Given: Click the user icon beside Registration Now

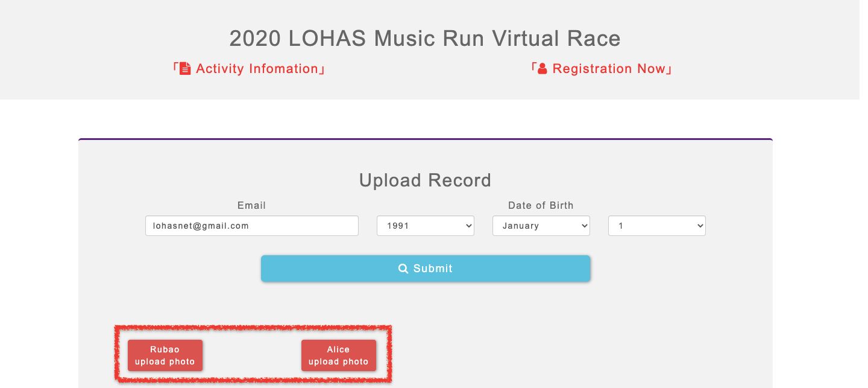Looking at the screenshot, I should [x=542, y=69].
